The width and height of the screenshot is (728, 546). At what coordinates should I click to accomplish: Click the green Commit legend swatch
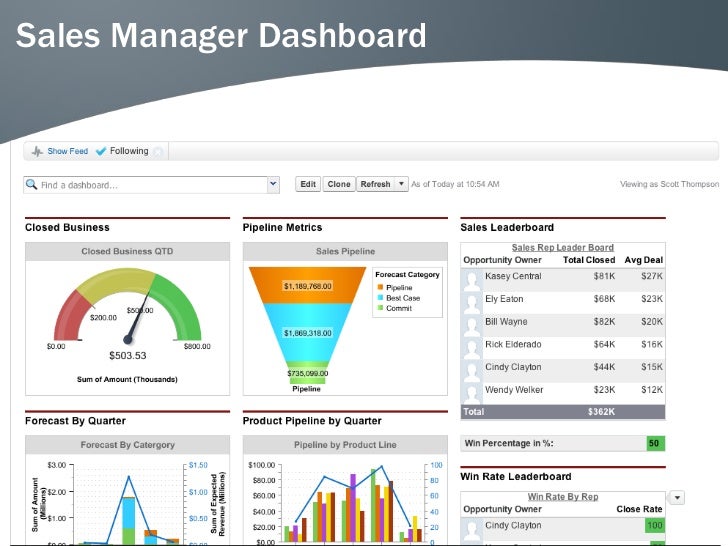coord(380,308)
